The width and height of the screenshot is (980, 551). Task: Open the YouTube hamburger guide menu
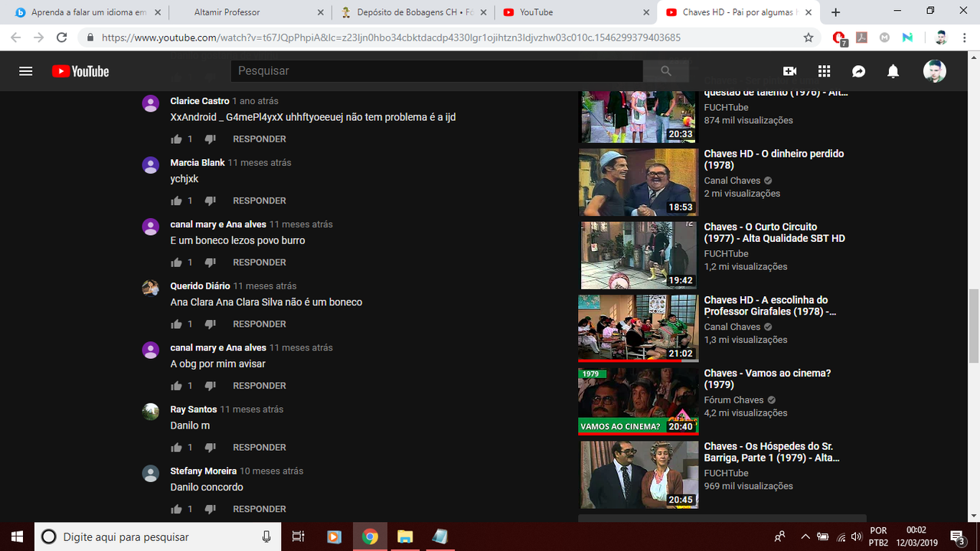(x=26, y=71)
